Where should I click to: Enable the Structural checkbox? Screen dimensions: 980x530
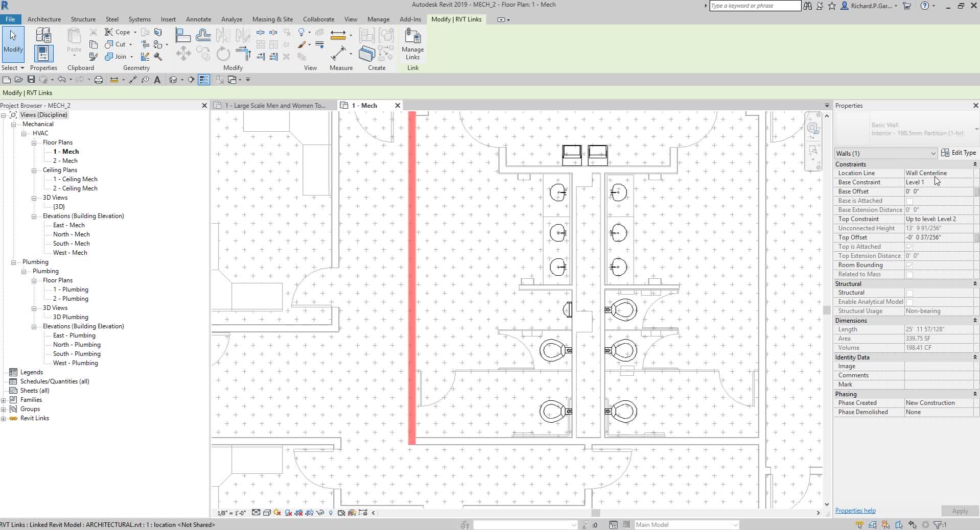(909, 293)
